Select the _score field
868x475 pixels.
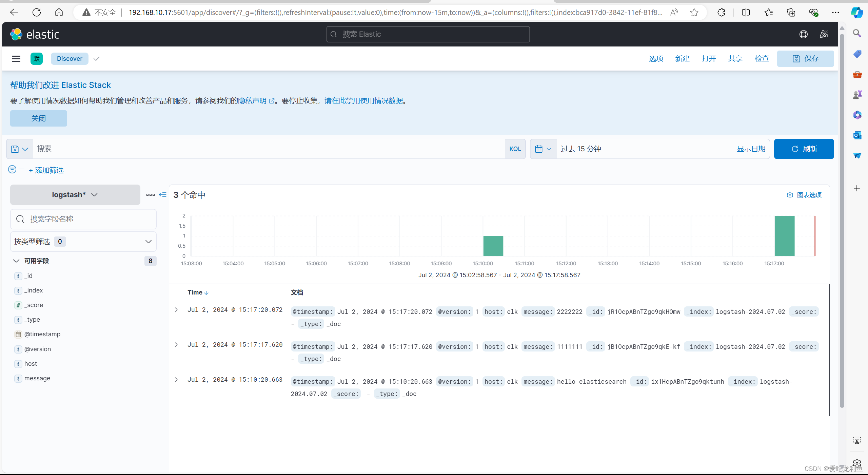34,305
